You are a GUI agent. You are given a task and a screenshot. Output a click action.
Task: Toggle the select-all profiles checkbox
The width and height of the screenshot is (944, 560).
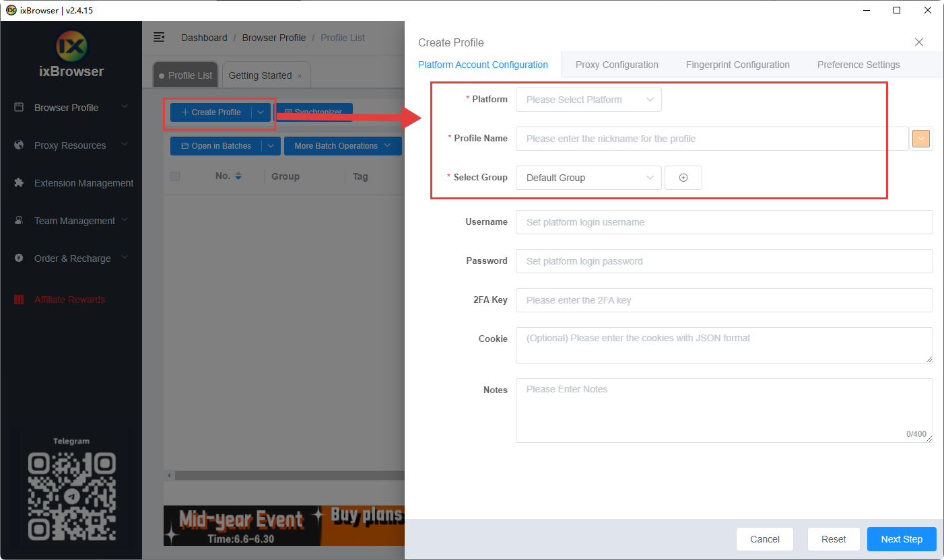175,176
